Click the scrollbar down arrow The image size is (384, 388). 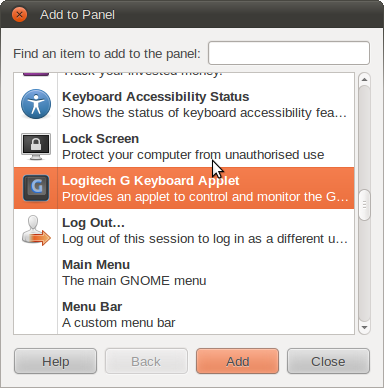(x=364, y=328)
